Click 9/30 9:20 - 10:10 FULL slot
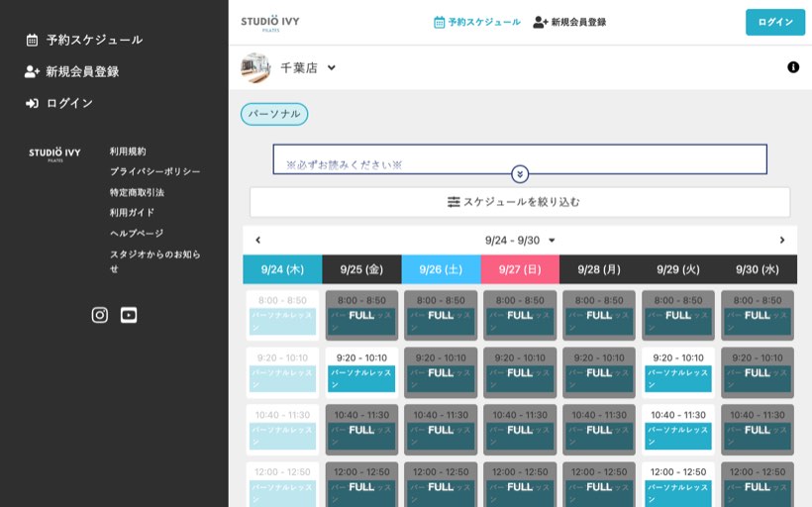 [x=758, y=372]
